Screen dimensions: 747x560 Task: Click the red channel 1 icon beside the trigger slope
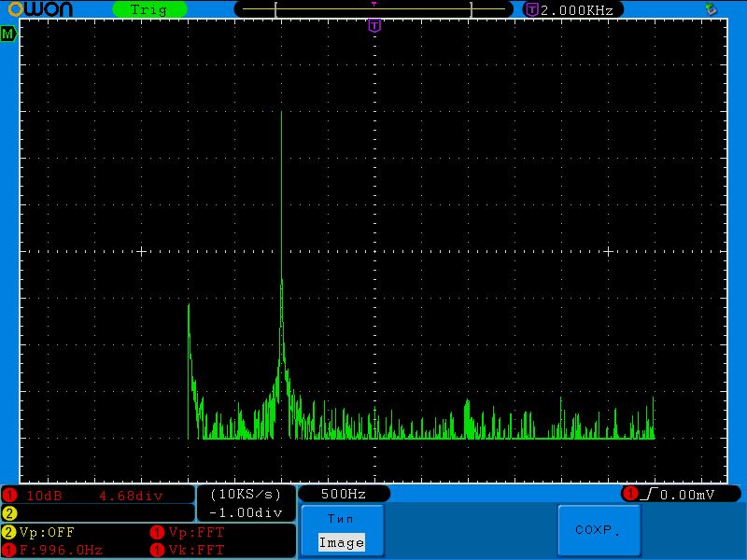[630, 494]
